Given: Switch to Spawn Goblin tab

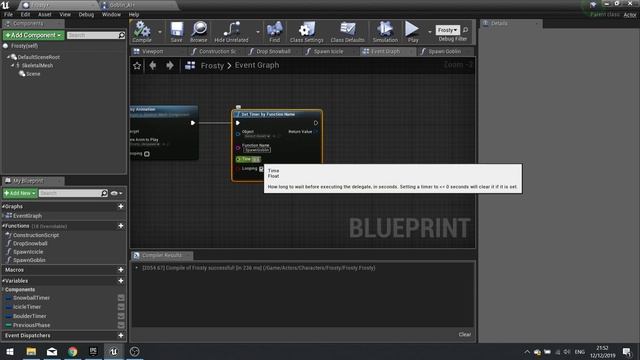Looking at the screenshot, I should tap(444, 51).
